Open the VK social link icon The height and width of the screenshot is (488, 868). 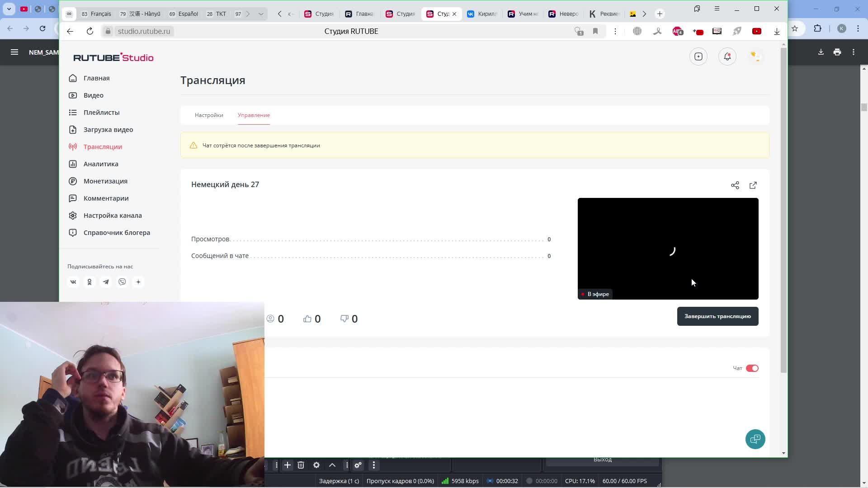[x=73, y=282]
